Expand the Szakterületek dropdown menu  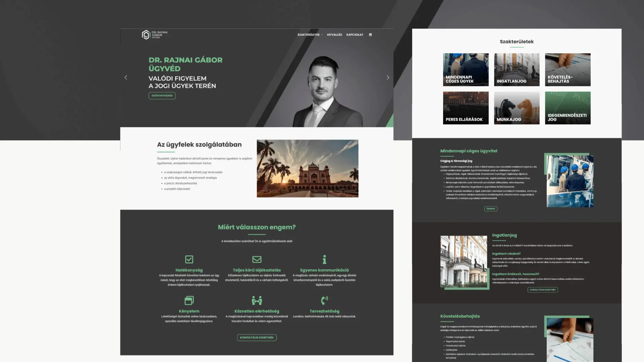point(310,35)
